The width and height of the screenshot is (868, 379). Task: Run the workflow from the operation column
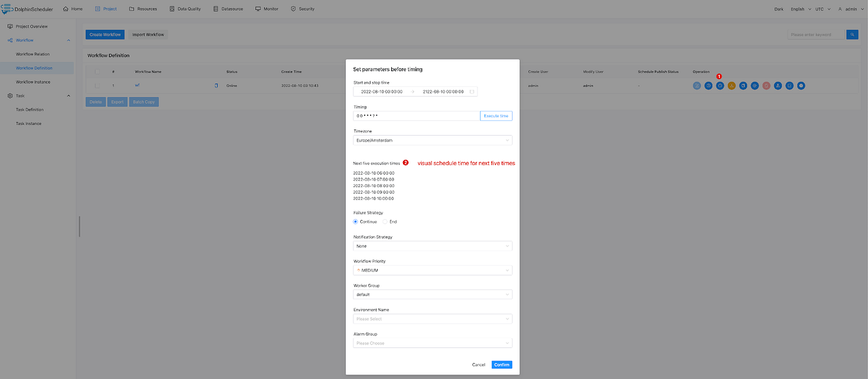(x=709, y=85)
